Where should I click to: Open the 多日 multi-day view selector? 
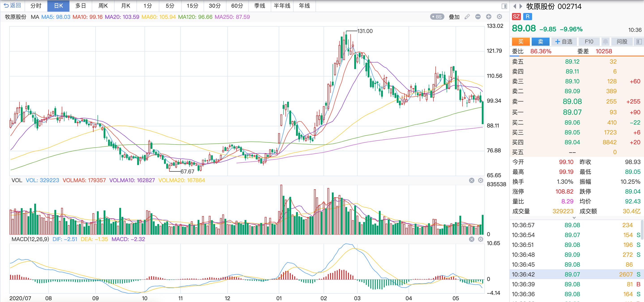pos(81,6)
